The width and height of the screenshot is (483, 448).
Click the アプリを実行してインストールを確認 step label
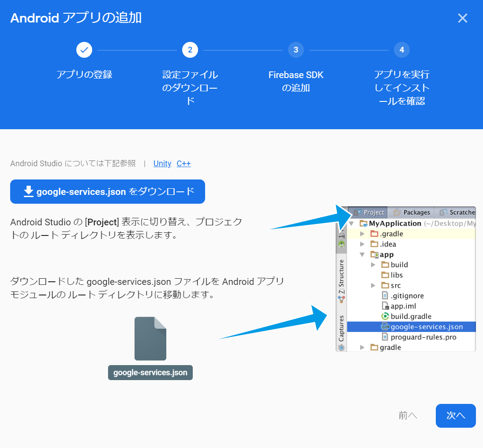point(402,88)
